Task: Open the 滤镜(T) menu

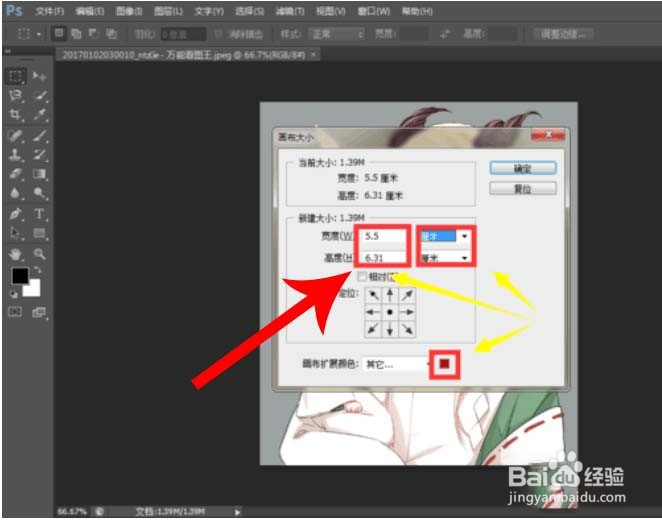Action: pos(290,11)
